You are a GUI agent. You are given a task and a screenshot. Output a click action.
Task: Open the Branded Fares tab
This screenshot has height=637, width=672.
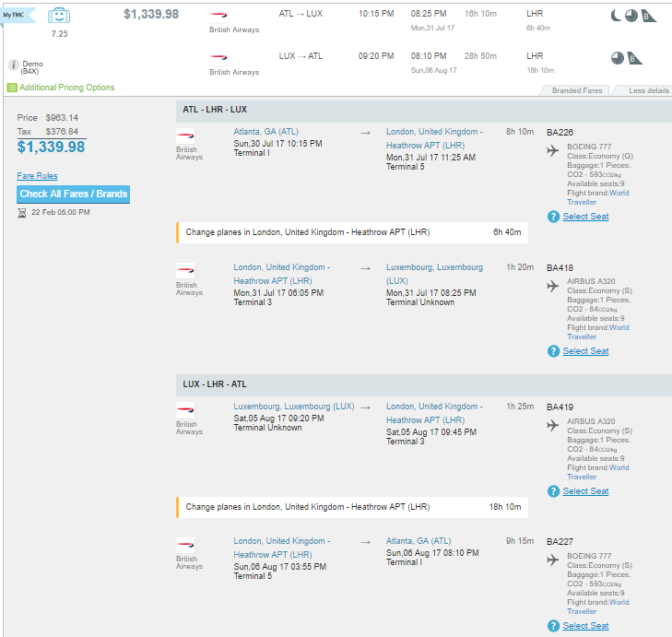576,90
